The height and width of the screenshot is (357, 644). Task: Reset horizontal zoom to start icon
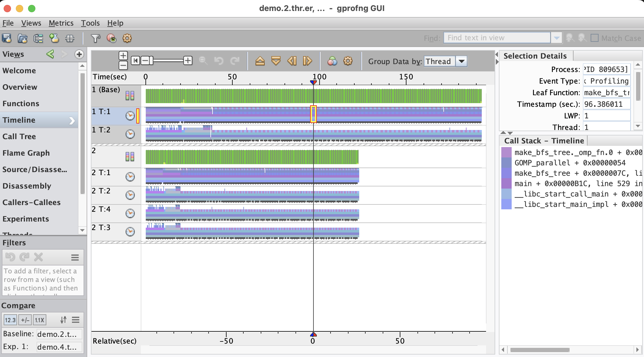pyautogui.click(x=135, y=61)
